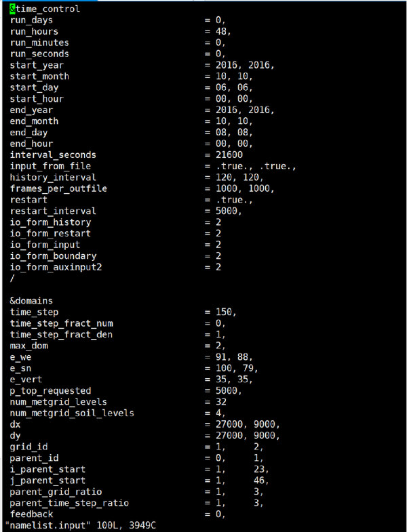Click the &domains section header
407x532 pixels.
click(x=31, y=301)
